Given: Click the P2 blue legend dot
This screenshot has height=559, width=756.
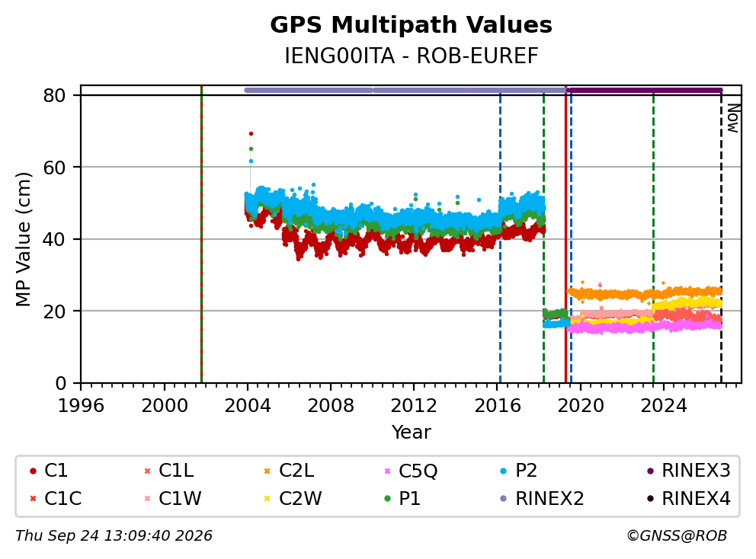Looking at the screenshot, I should point(504,471).
